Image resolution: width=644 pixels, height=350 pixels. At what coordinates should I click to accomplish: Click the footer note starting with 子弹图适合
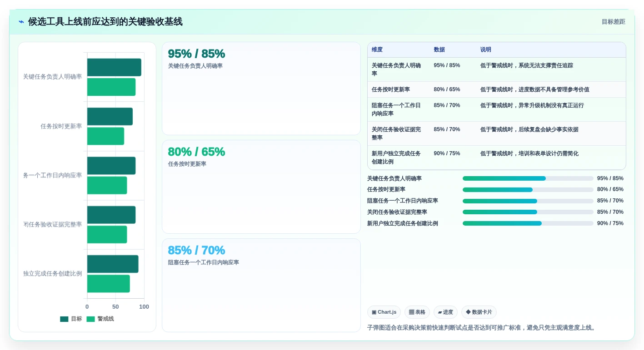pyautogui.click(x=483, y=327)
